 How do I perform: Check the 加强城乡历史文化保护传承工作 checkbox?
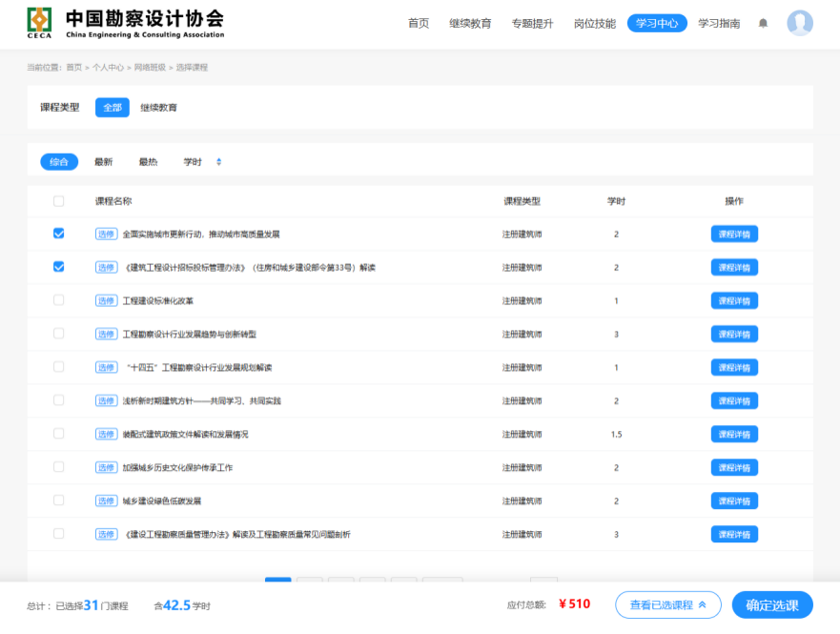click(59, 467)
